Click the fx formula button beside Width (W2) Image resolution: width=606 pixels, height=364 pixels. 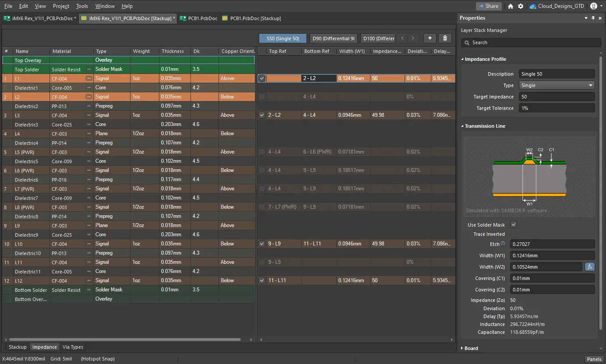pyautogui.click(x=589, y=267)
